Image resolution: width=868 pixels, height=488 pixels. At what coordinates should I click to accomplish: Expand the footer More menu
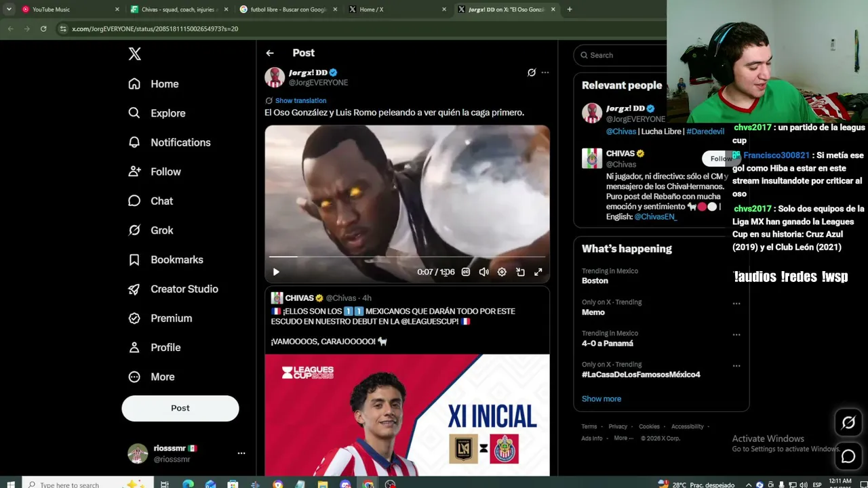(x=624, y=439)
